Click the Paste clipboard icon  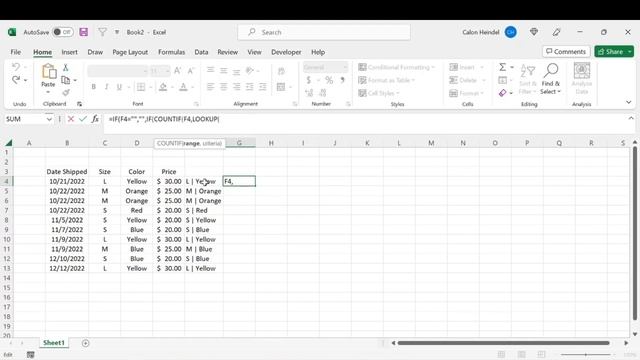click(x=49, y=71)
